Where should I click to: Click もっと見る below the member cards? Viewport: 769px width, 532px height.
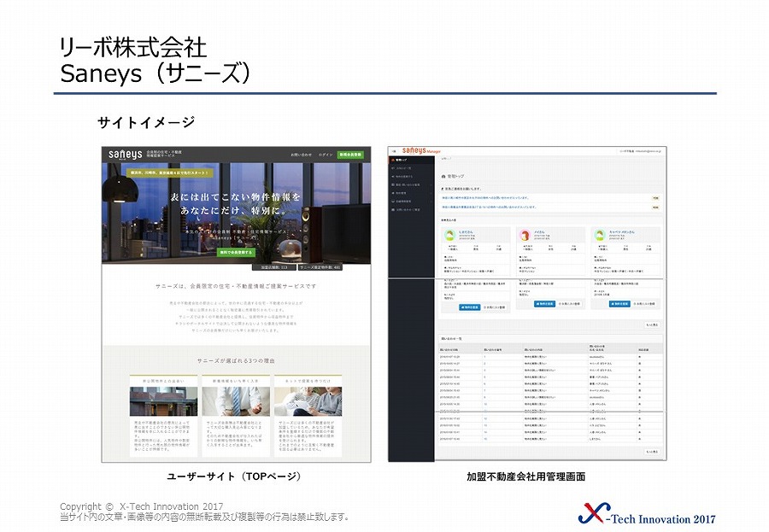tap(652, 325)
